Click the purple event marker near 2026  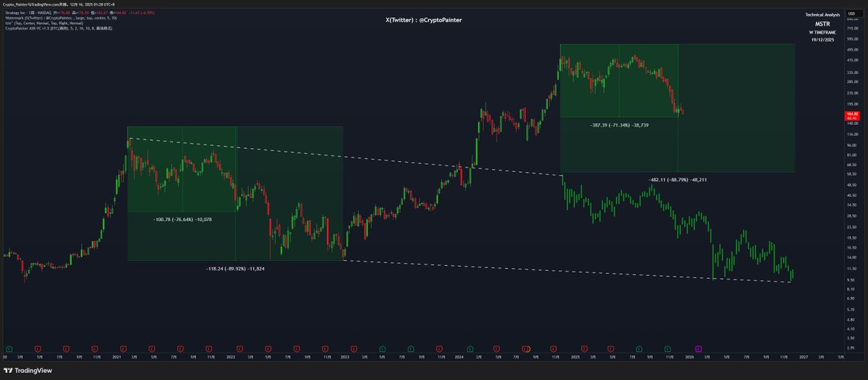(x=698, y=349)
